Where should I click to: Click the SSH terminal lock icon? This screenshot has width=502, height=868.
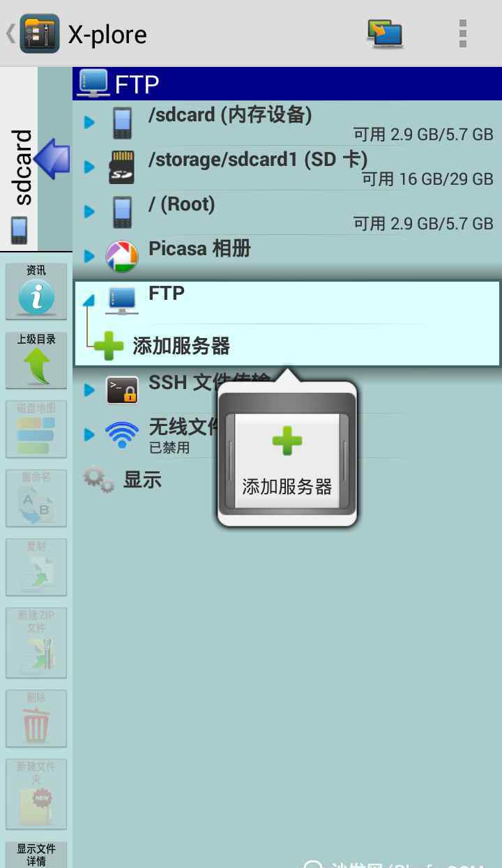click(x=122, y=390)
